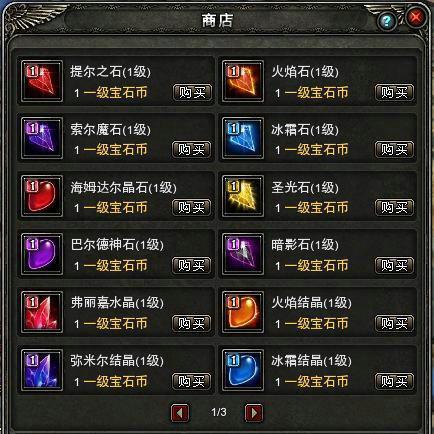Image resolution: width=434 pixels, height=434 pixels.
Task: Select the 海姆达尔晶石 red stone icon
Action: tap(42, 196)
